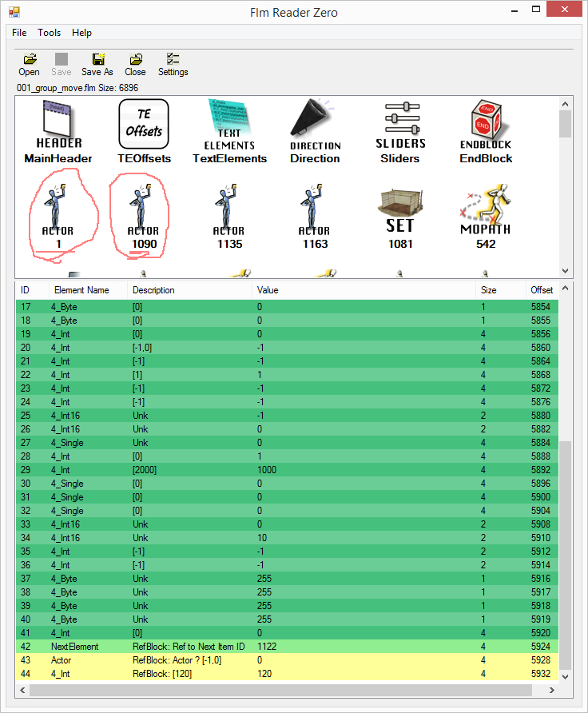Viewport: 588px width, 713px height.
Task: Select the Actor row with ID 43
Action: pyautogui.click(x=287, y=659)
